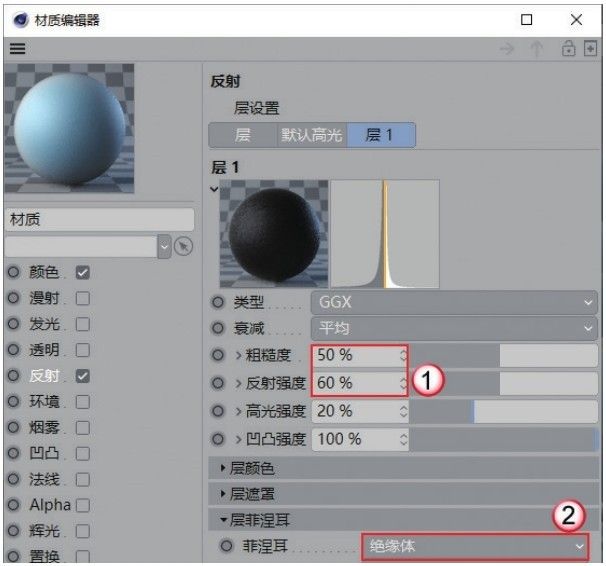Enable the Alpha channel checkbox
This screenshot has height=566, width=606.
(83, 505)
